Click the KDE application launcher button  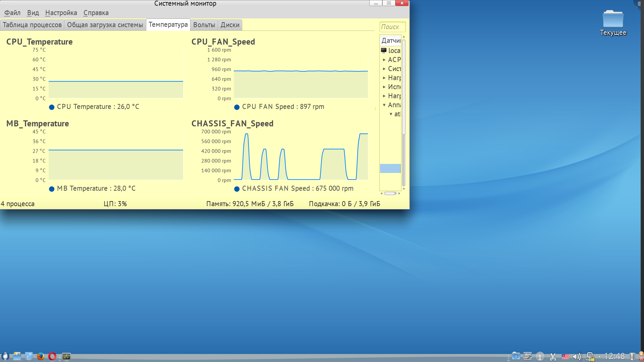coord(5,356)
